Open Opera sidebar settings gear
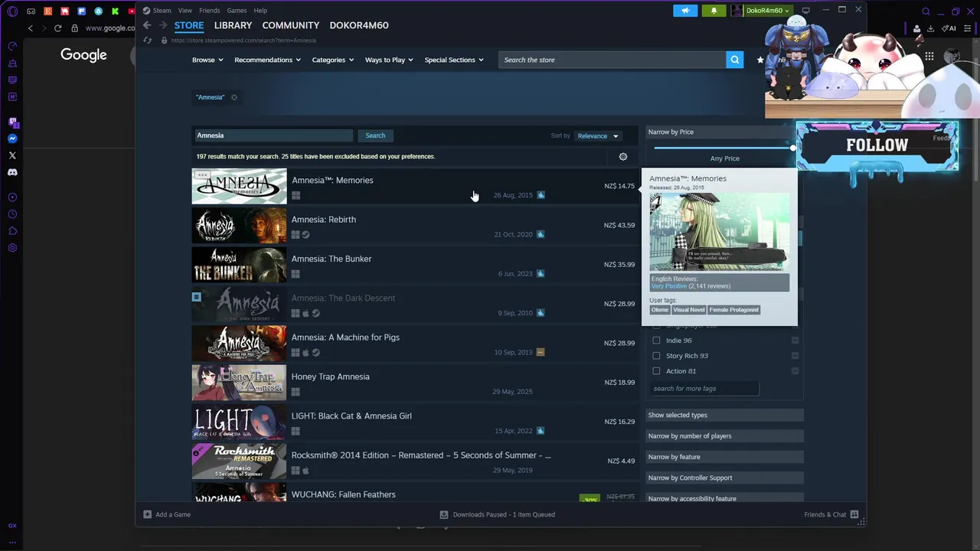 tap(12, 248)
